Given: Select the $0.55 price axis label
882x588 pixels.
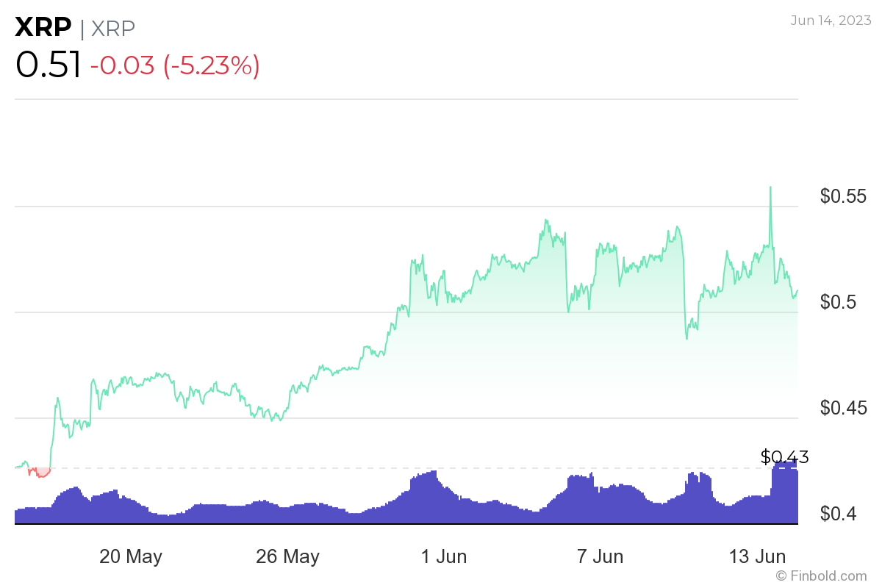Looking at the screenshot, I should pos(843,196).
